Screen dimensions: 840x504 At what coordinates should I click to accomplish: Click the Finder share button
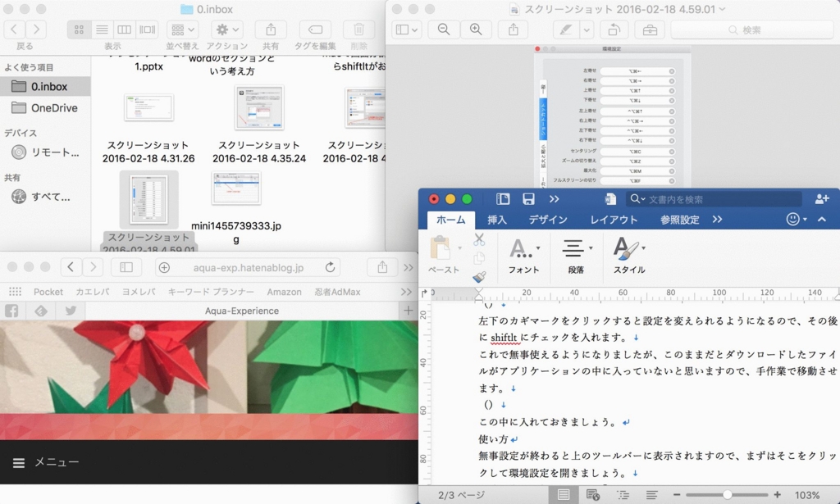click(271, 30)
